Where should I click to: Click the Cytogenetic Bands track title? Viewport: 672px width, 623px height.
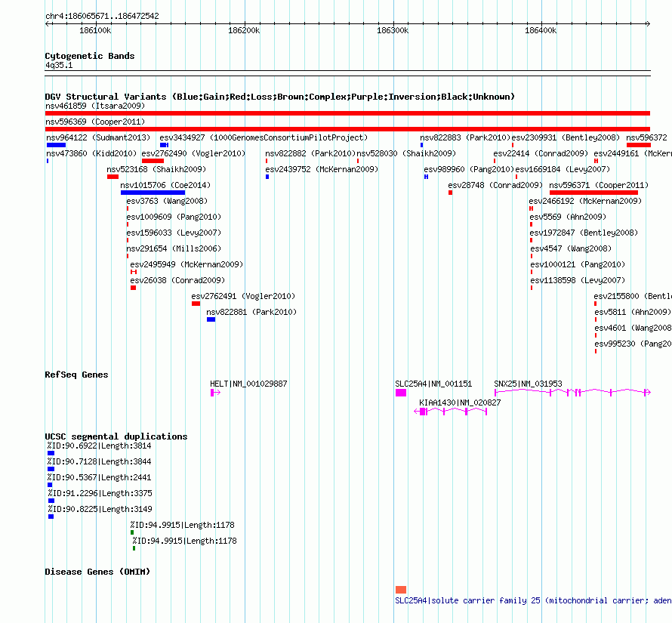[90, 56]
